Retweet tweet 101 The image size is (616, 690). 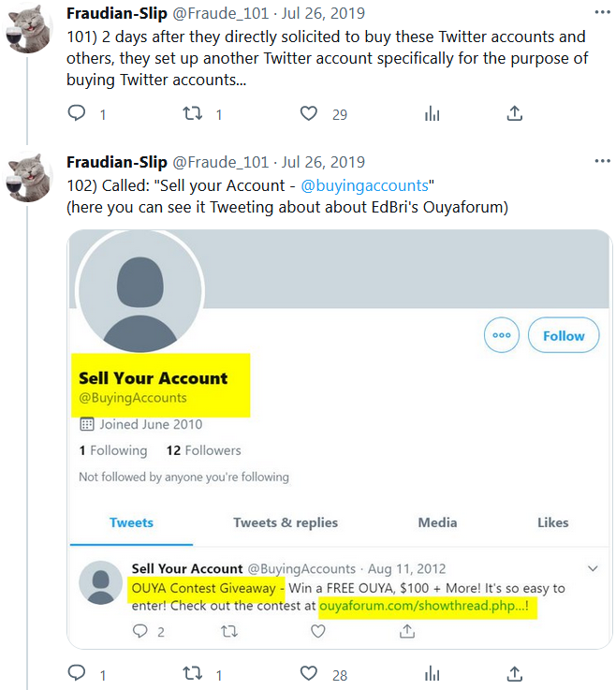coord(192,114)
